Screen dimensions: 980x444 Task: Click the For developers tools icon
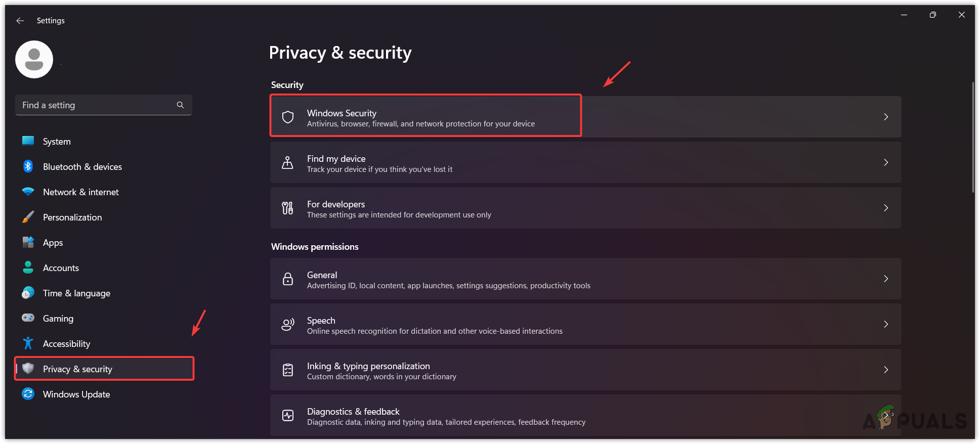coord(287,208)
